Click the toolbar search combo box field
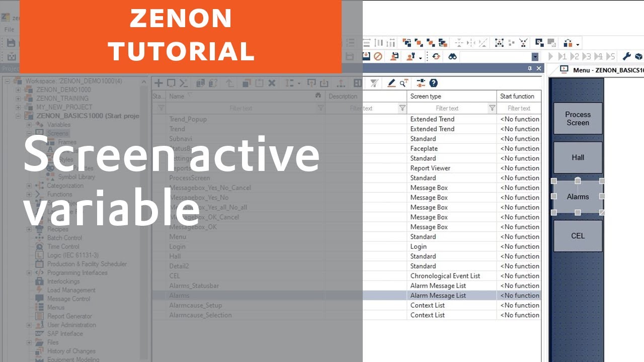The height and width of the screenshot is (362, 644). 496,57
